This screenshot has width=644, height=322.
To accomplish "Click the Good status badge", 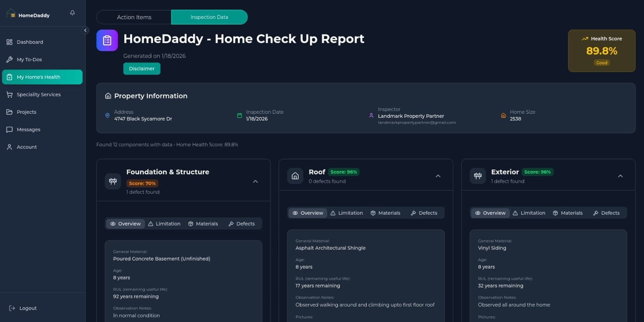I will (x=602, y=63).
